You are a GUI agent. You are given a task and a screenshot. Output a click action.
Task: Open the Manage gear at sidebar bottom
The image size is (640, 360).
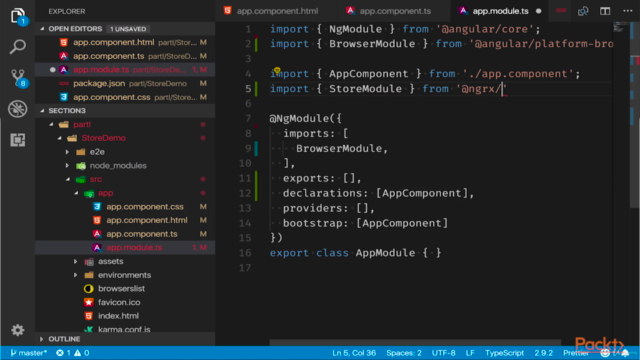click(x=18, y=330)
